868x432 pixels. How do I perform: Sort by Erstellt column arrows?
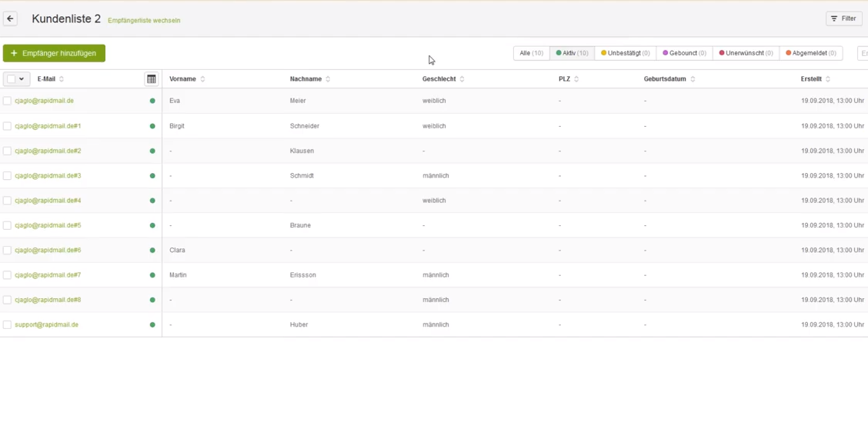point(828,79)
